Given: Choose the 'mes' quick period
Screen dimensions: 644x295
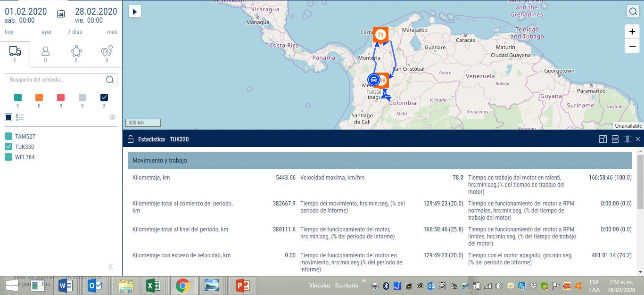Looking at the screenshot, I should click(112, 32).
